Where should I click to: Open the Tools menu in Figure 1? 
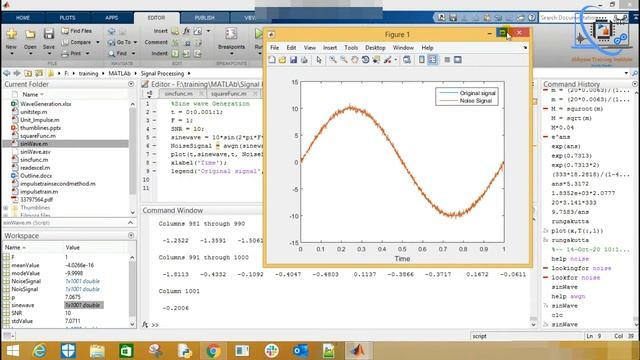(x=351, y=48)
